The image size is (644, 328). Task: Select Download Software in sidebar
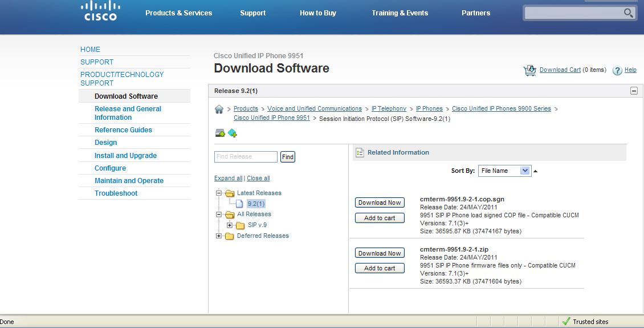[126, 96]
